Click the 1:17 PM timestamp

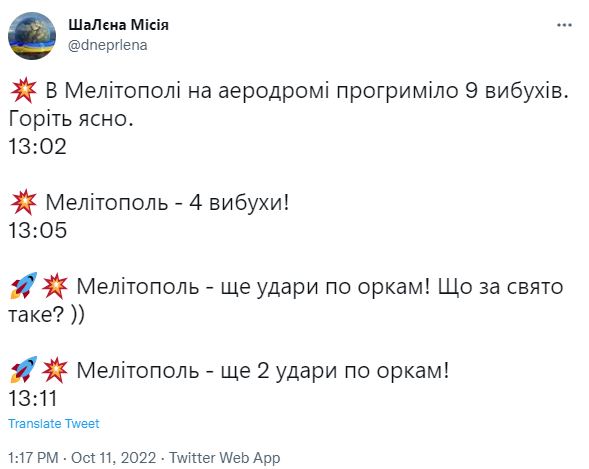tap(33, 458)
